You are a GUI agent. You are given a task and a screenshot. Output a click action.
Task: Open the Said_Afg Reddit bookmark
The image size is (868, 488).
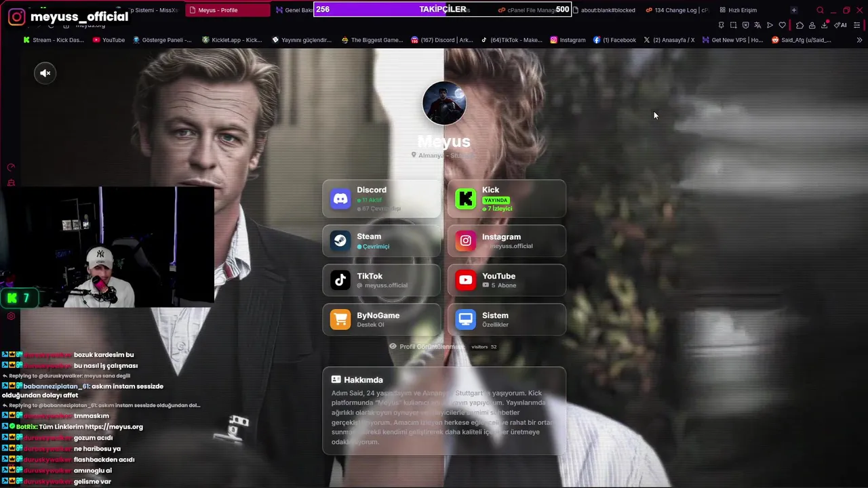pos(802,40)
